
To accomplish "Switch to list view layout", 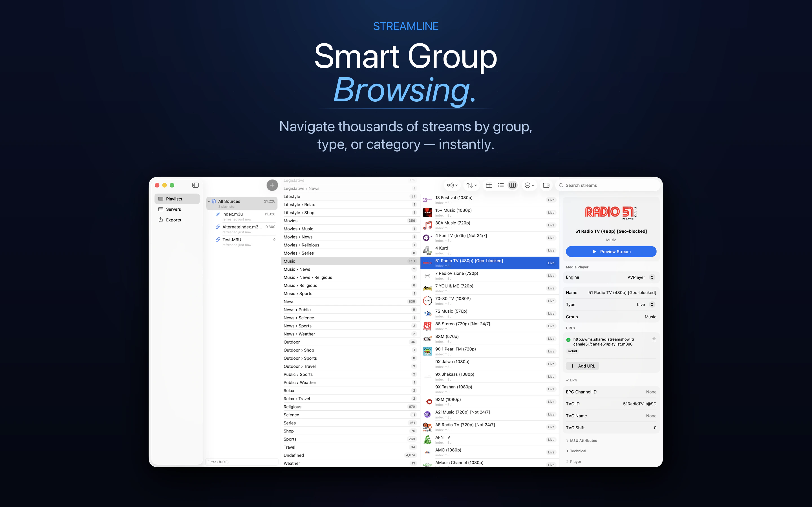I will (501, 185).
